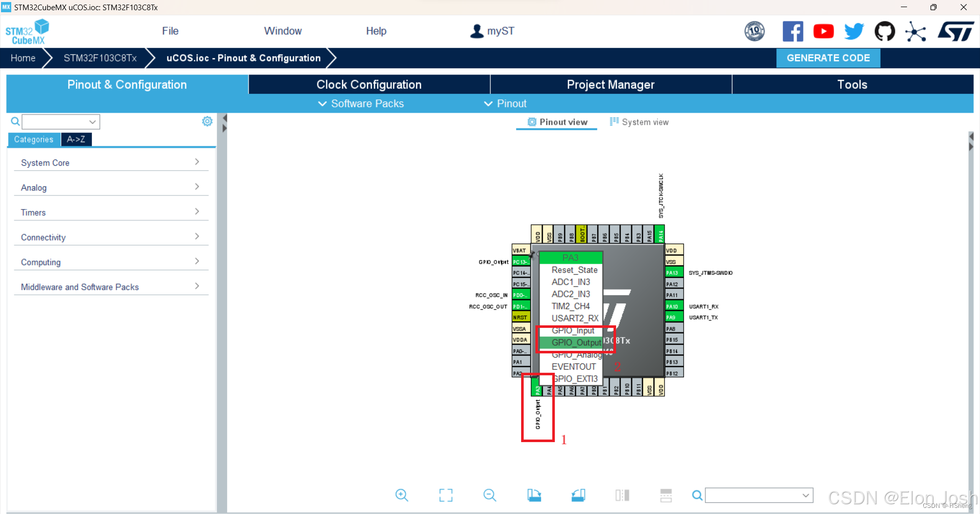Viewport: 980px width, 514px height.
Task: Open the ST Facebook page icon
Action: click(x=793, y=32)
